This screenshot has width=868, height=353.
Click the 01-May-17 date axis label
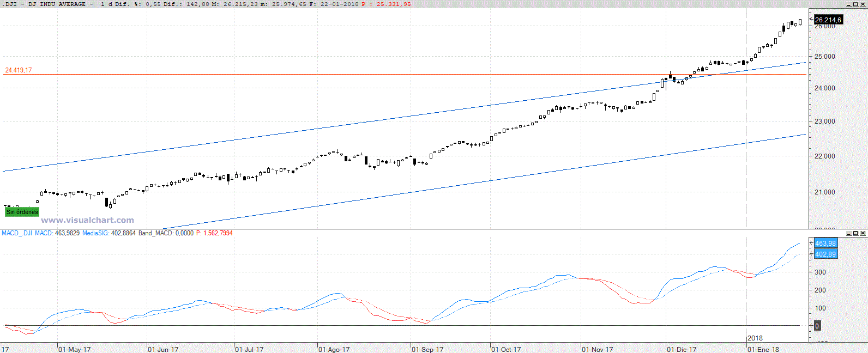point(75,349)
